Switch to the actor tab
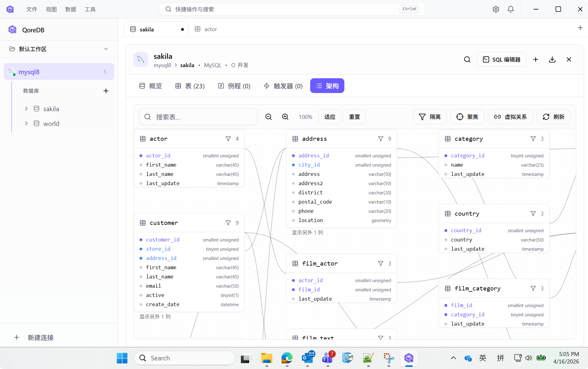Image resolution: width=588 pixels, height=369 pixels. coord(206,29)
